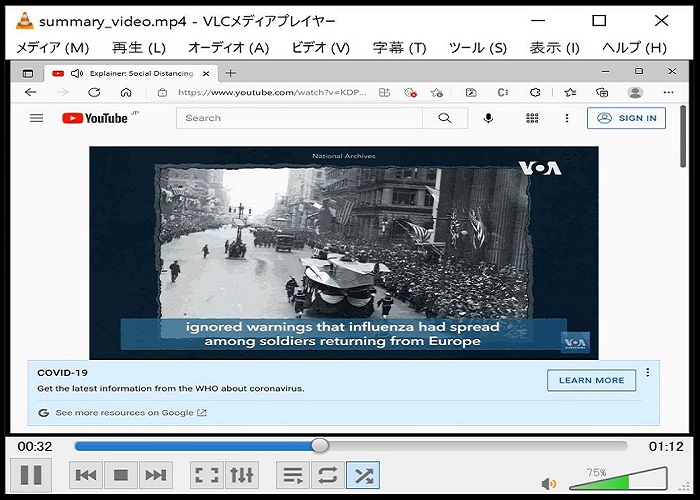
Task: Click the VLC seek bar handle
Action: (320, 446)
